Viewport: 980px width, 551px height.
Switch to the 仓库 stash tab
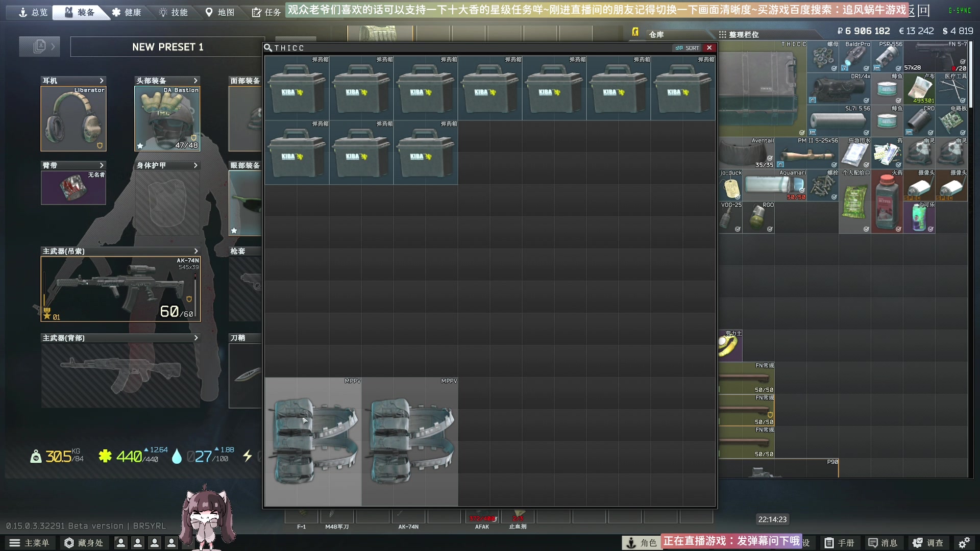656,34
